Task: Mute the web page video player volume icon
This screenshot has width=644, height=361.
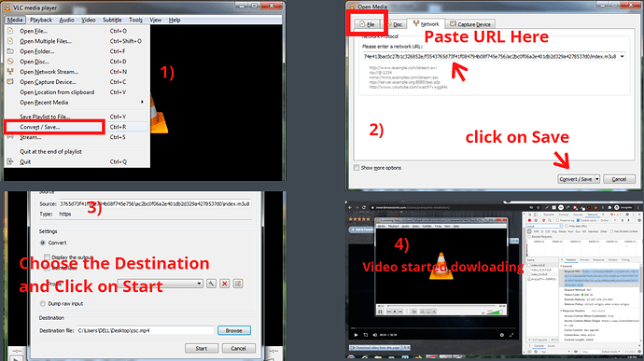Action: tap(375, 335)
